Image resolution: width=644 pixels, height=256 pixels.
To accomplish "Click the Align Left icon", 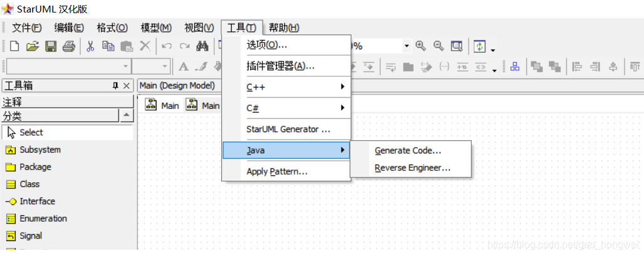I will point(576,66).
